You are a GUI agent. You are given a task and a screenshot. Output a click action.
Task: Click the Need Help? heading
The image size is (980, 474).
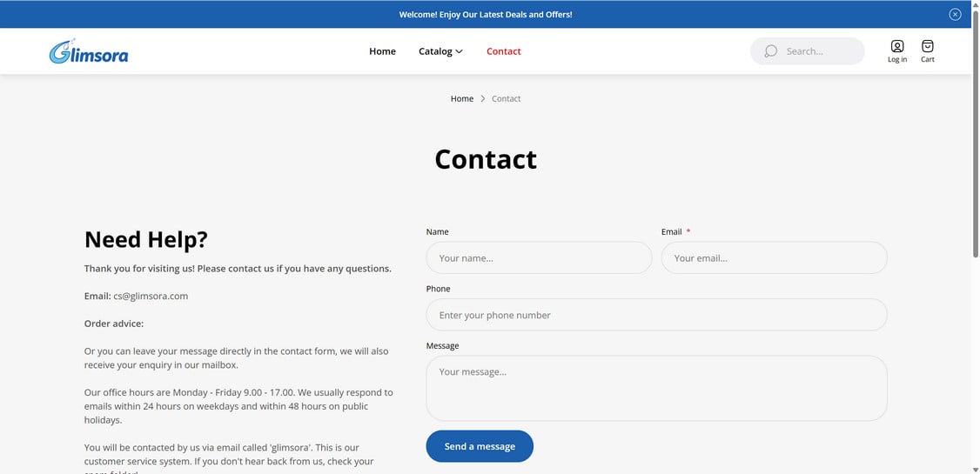(146, 240)
